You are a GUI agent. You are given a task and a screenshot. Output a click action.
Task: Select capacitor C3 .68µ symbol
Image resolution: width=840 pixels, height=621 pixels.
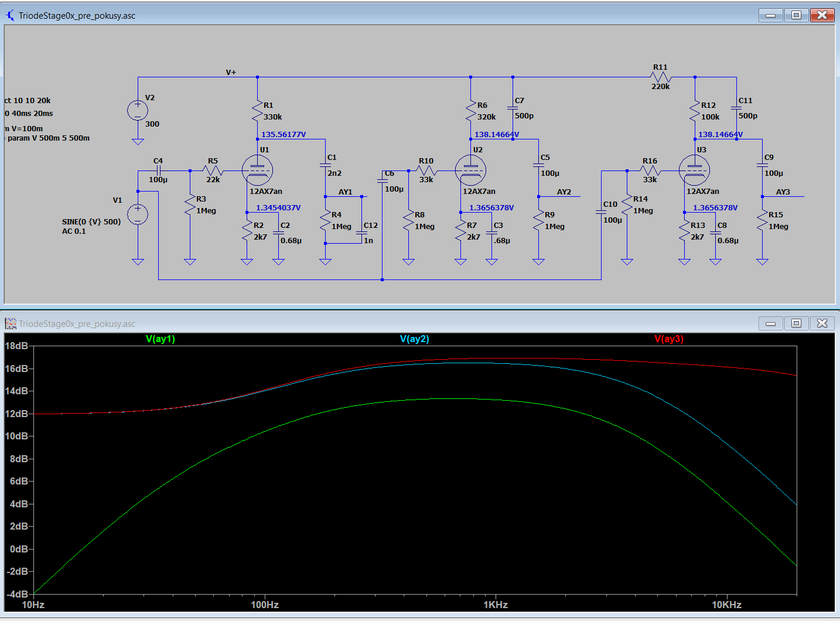coord(491,232)
